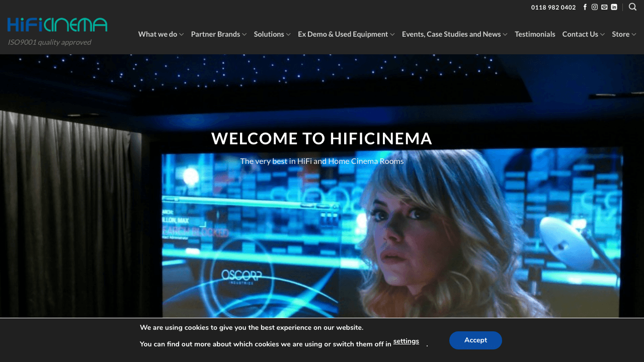Open the Partner Brands menu
This screenshot has width=644, height=362.
[x=215, y=34]
